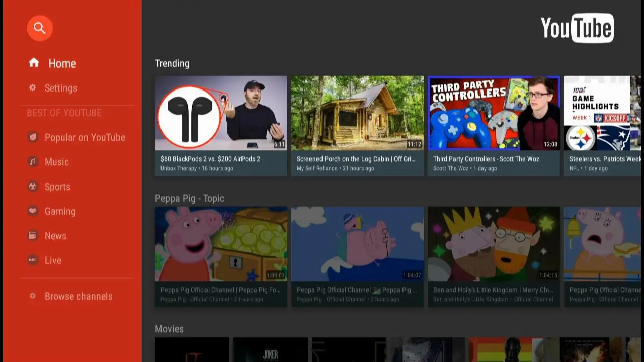Click the "Movies" section heading
This screenshot has height=362, width=644.
[x=169, y=329]
